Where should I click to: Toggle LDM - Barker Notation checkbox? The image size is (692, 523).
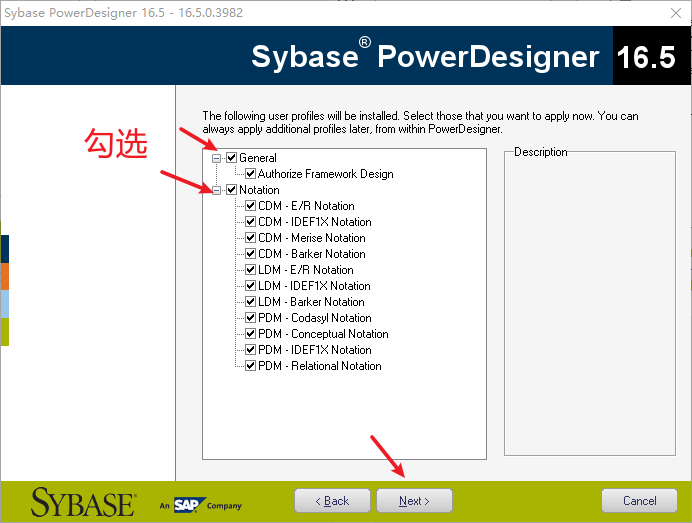(x=251, y=301)
